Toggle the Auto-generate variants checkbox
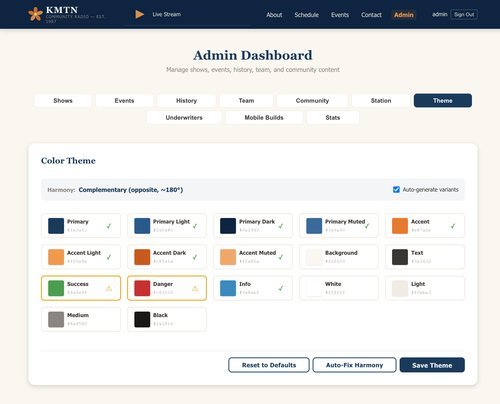Screen dimensions: 500x404 point(396,189)
